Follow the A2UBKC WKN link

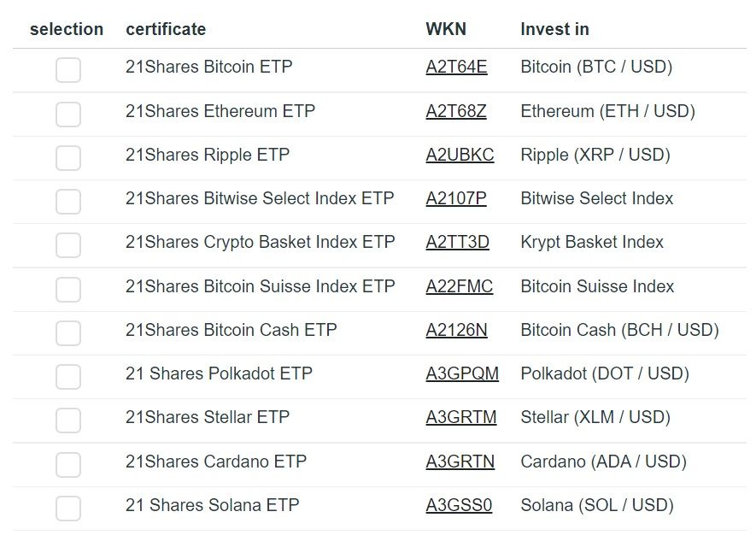(460, 155)
